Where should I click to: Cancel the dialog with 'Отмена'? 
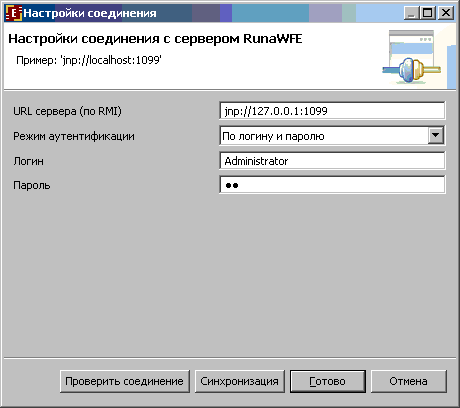[x=409, y=381]
